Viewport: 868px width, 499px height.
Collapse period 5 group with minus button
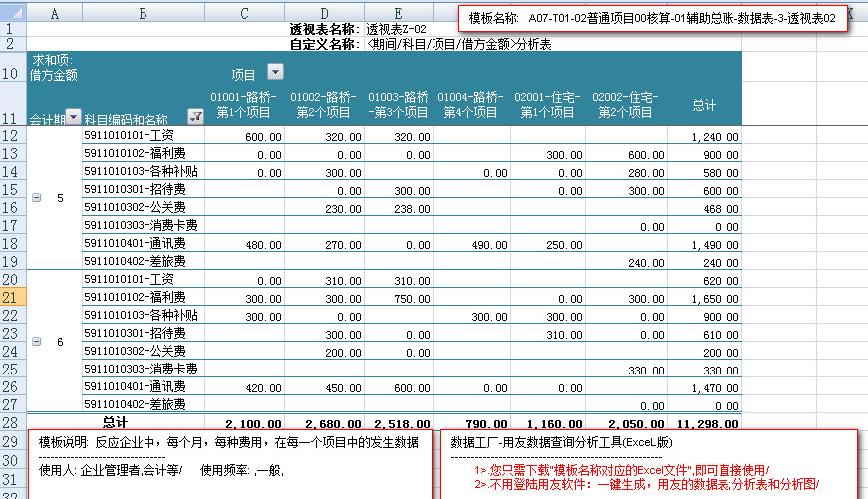click(x=37, y=198)
